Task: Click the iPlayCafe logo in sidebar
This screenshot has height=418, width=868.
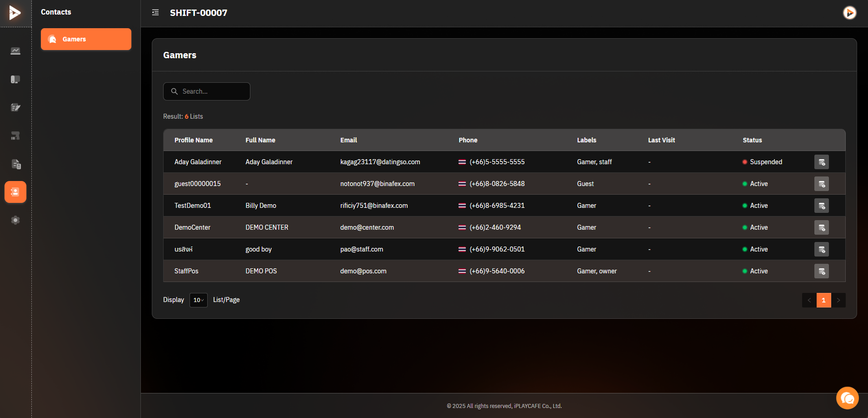Action: [x=15, y=12]
